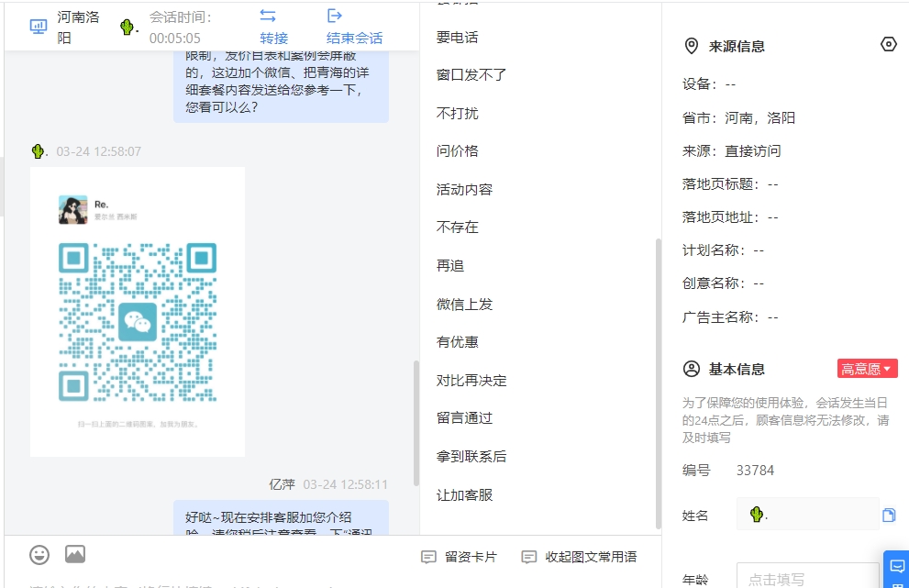The image size is (909, 588).
Task: Click the transfer (转接) arrows icon
Action: [x=268, y=16]
